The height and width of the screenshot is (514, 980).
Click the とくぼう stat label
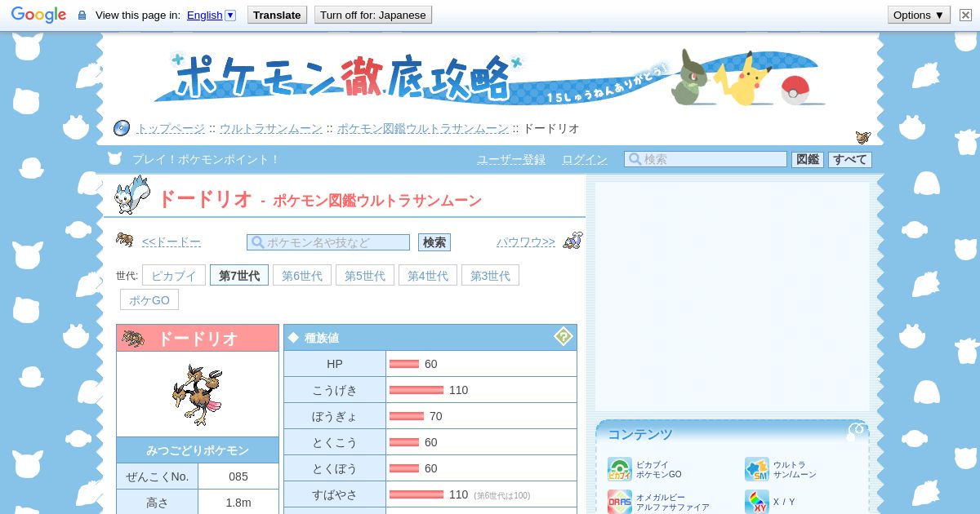tap(335, 468)
